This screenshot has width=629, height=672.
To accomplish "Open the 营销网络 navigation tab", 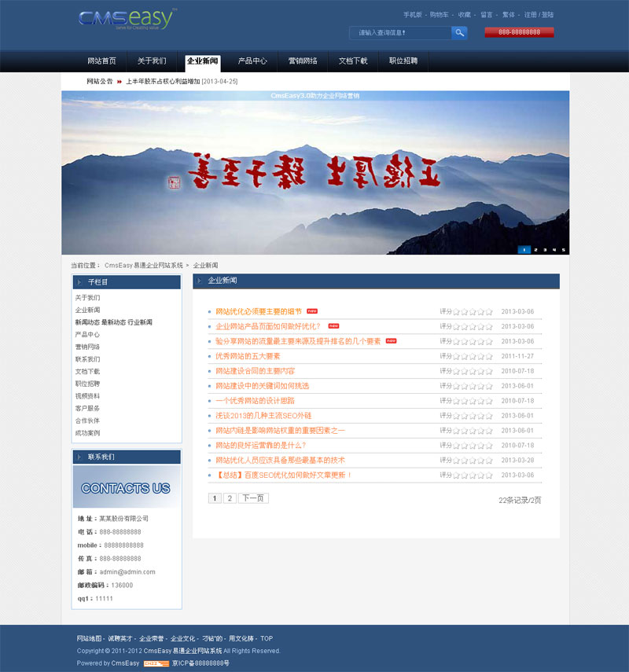I will coord(303,61).
